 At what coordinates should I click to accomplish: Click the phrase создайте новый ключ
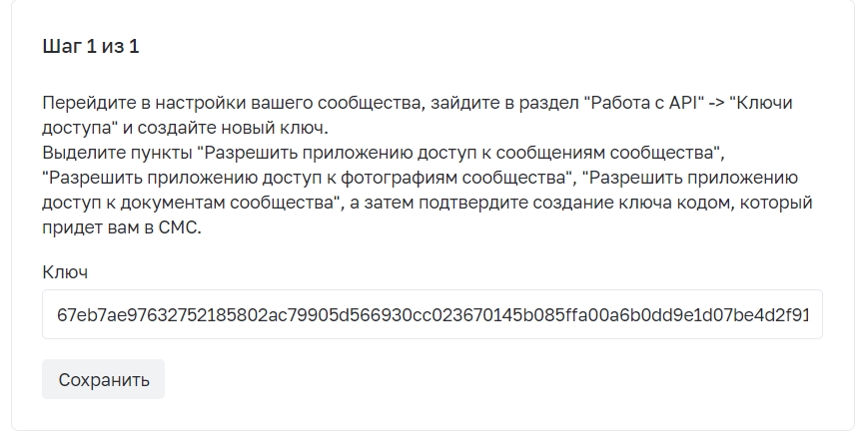pos(233,128)
